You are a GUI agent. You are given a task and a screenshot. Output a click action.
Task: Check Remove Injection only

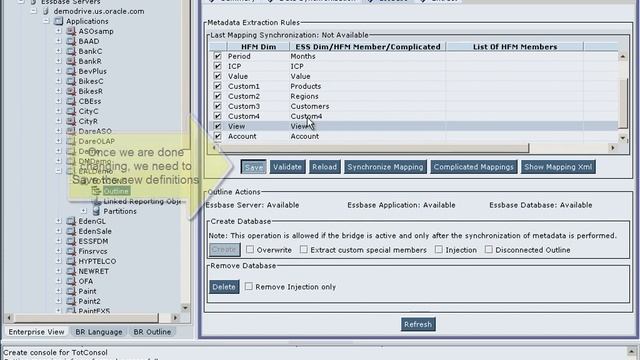249,286
